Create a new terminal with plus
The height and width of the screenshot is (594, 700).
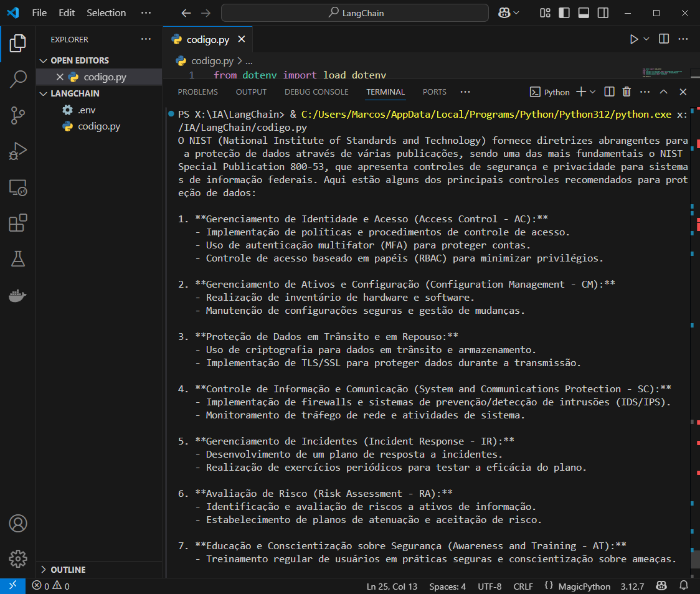[x=581, y=92]
